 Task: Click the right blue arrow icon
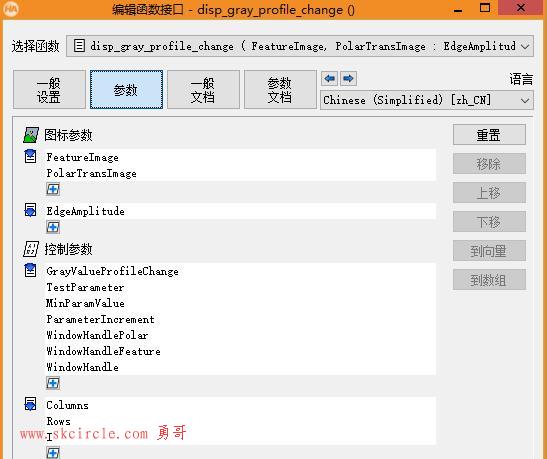click(348, 78)
